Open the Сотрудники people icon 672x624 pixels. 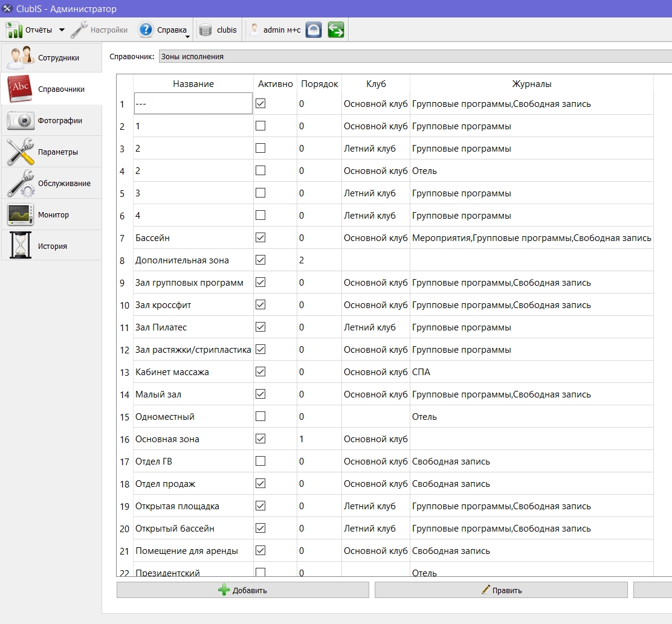coord(21,57)
